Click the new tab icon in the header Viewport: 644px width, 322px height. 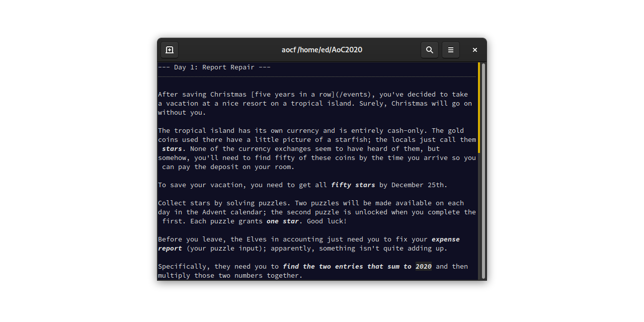[x=169, y=50]
